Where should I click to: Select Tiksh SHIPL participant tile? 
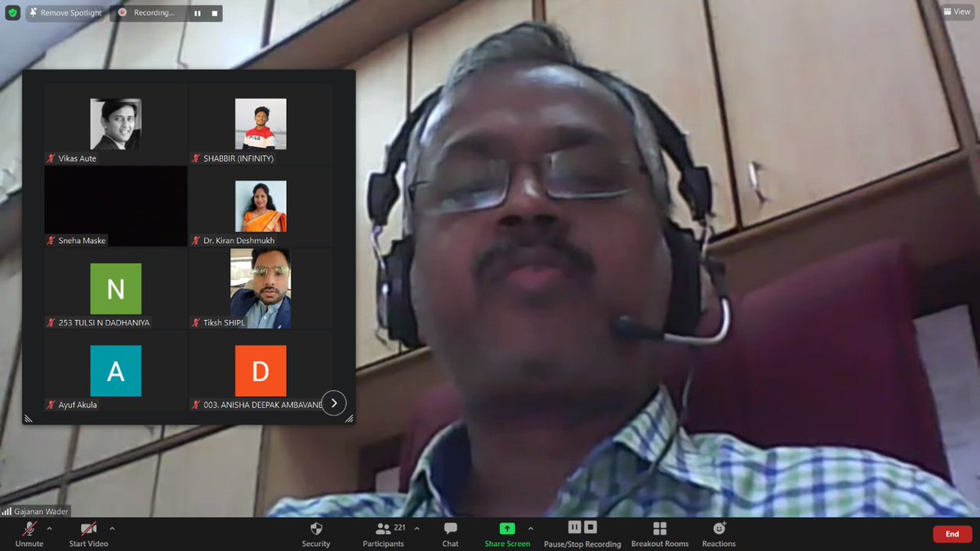pyautogui.click(x=261, y=288)
